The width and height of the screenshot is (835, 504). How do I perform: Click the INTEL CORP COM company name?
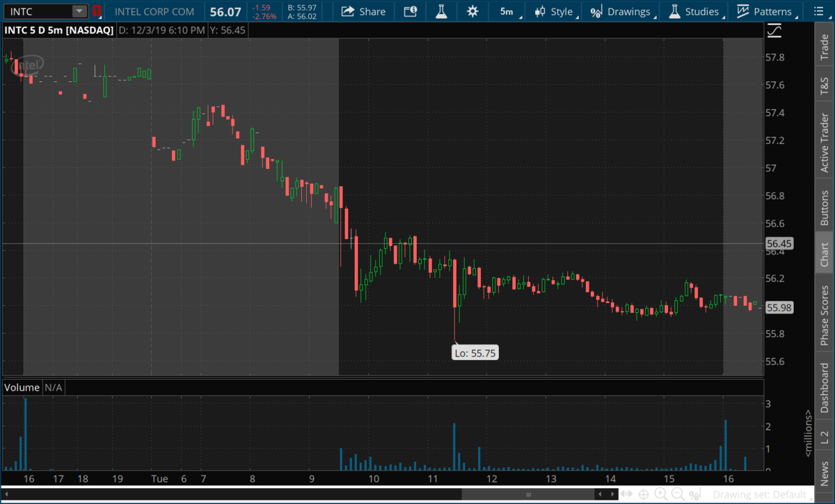154,12
